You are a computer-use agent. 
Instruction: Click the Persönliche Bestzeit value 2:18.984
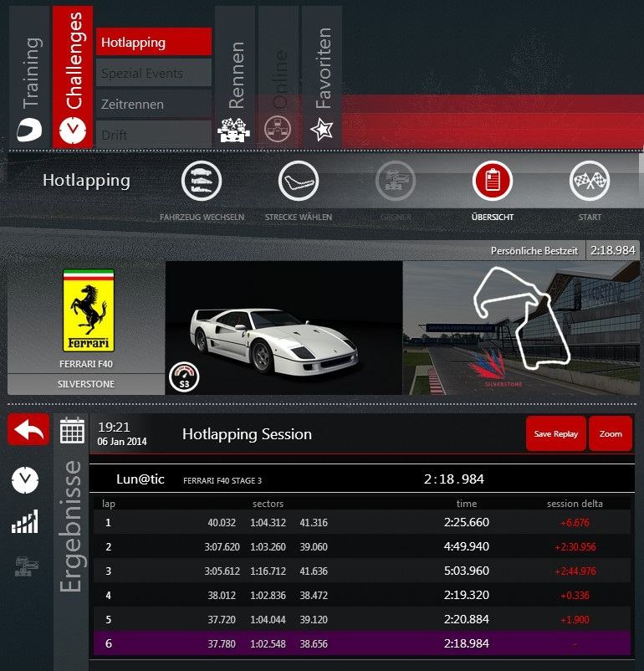pos(613,250)
